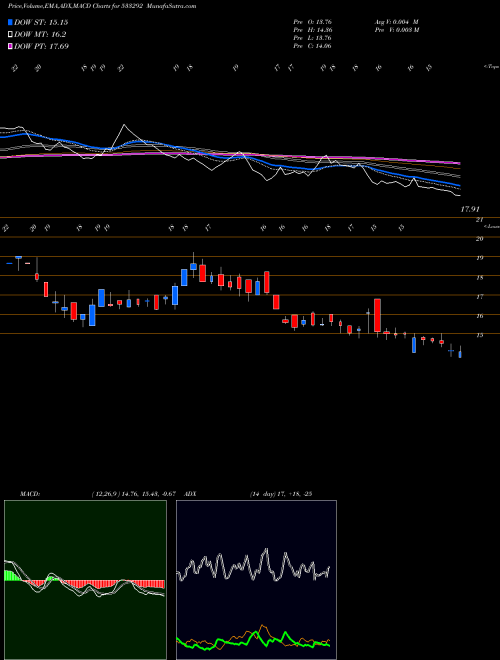This screenshot has height=660, width=500.
Task: Click the price axis label 18
Action: click(479, 277)
